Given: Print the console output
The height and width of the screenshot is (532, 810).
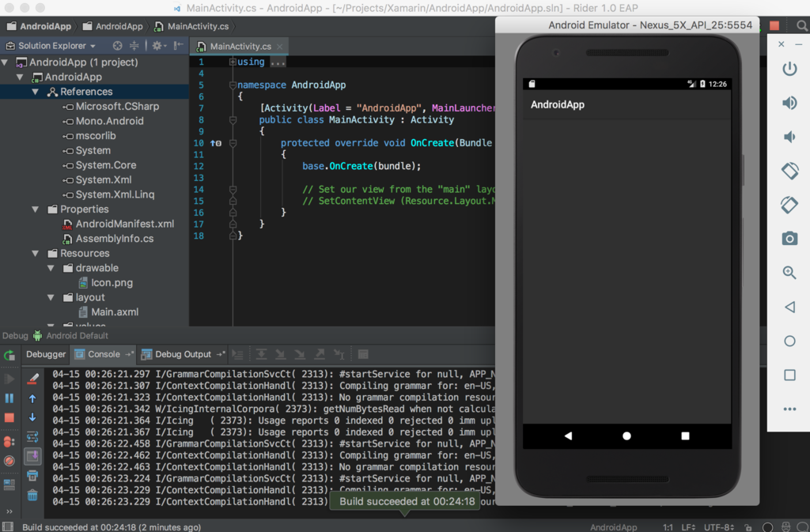Looking at the screenshot, I should 32,476.
